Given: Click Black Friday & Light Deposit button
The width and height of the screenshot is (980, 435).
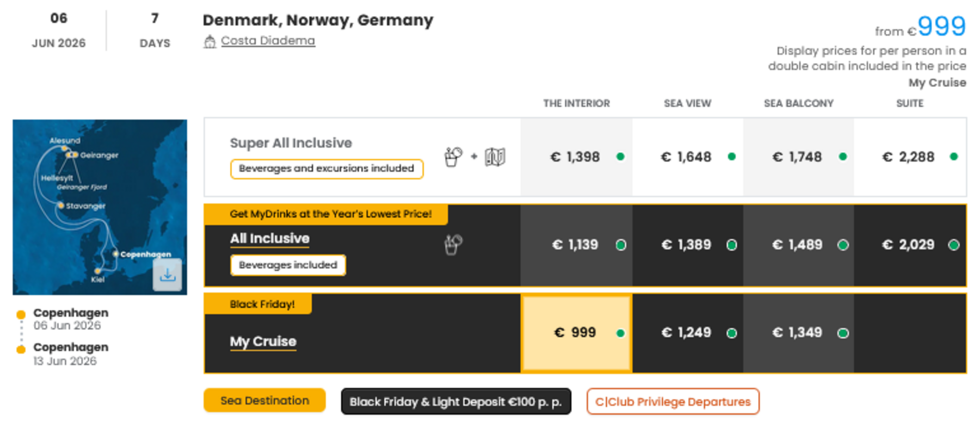Looking at the screenshot, I should tap(455, 402).
